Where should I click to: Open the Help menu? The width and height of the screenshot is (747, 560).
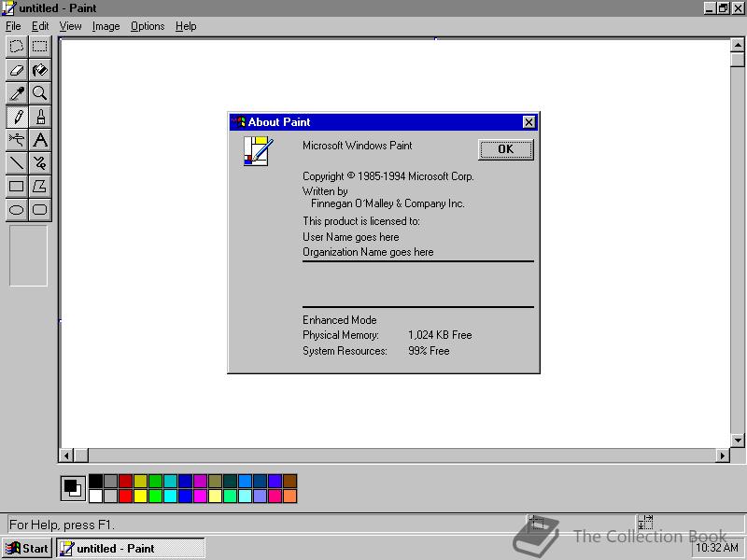coord(186,26)
